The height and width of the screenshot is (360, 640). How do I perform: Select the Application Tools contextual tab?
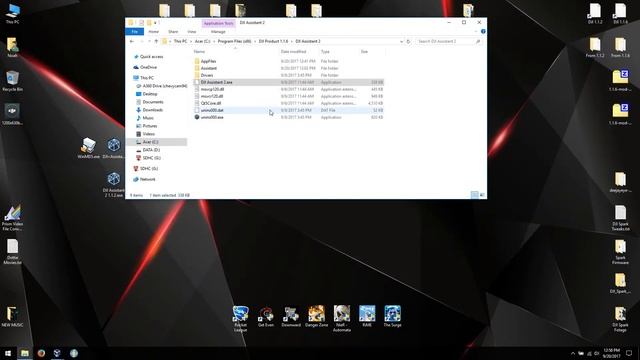pyautogui.click(x=218, y=23)
